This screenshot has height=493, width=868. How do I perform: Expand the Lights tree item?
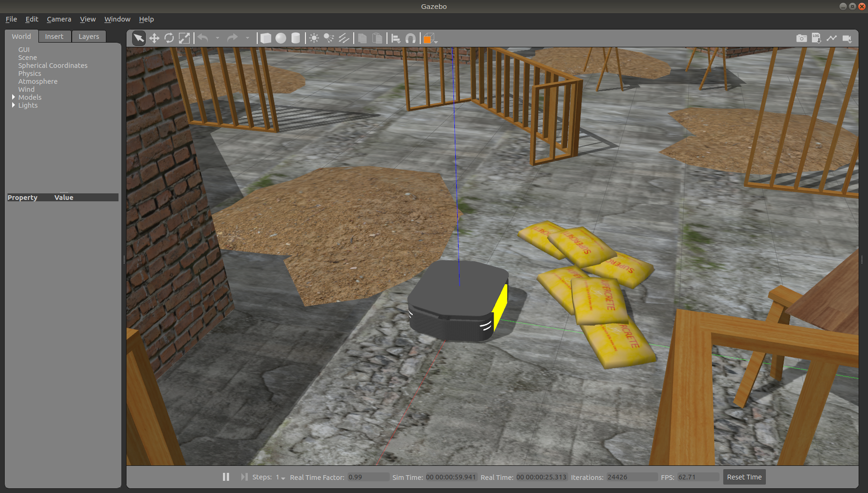pos(14,105)
